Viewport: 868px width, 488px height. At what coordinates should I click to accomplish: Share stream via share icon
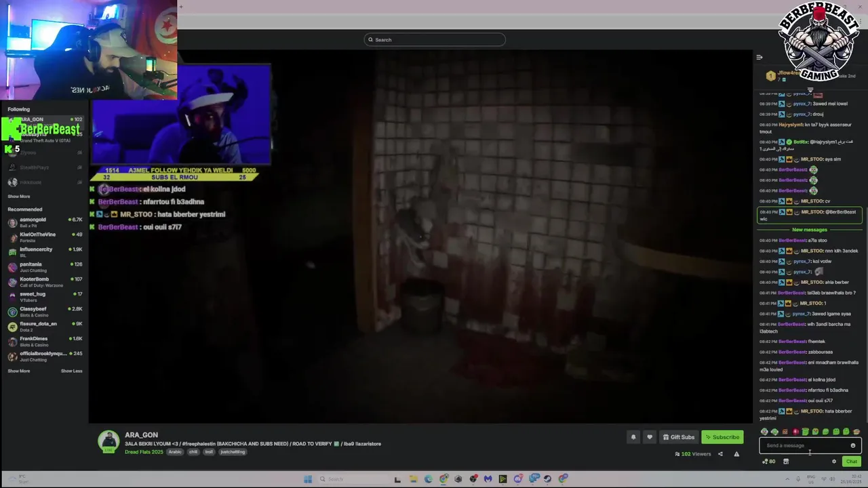click(x=720, y=454)
